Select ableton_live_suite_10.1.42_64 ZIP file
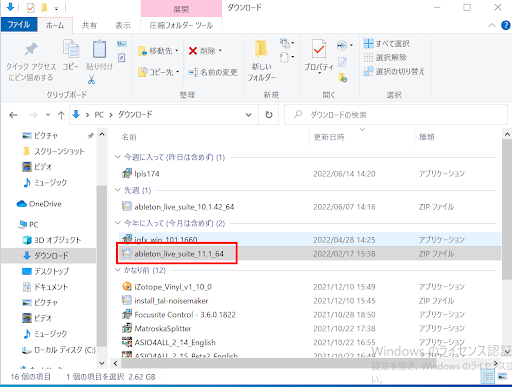 pos(310,207)
